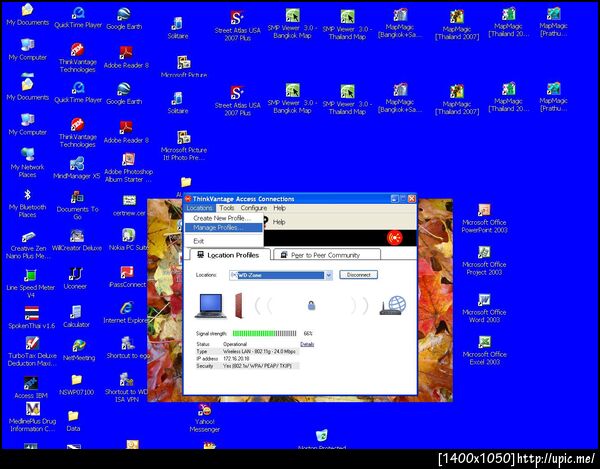Click the Operational status value
The image size is (600, 469).
(x=235, y=344)
